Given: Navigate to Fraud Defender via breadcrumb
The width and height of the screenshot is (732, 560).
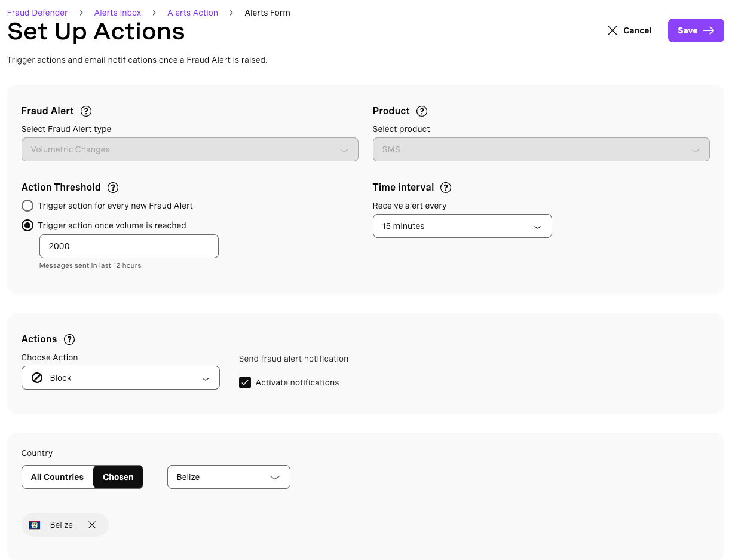Looking at the screenshot, I should pos(37,12).
